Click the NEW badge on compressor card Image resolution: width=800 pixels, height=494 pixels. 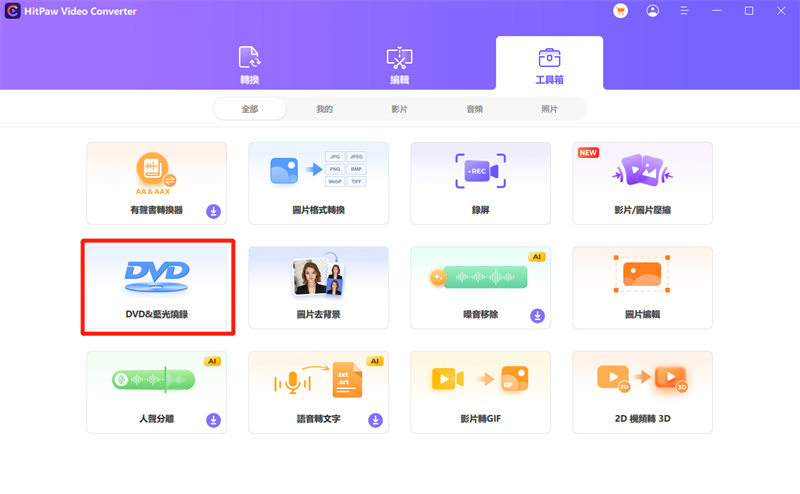click(588, 153)
